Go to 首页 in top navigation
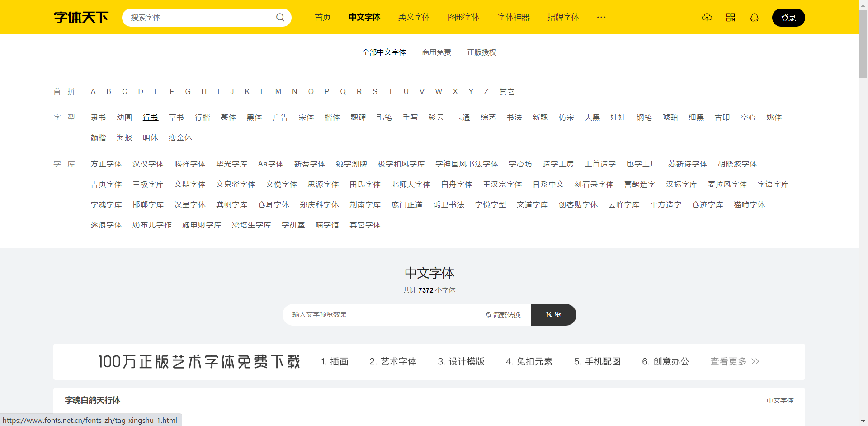The width and height of the screenshot is (868, 426). [x=323, y=17]
